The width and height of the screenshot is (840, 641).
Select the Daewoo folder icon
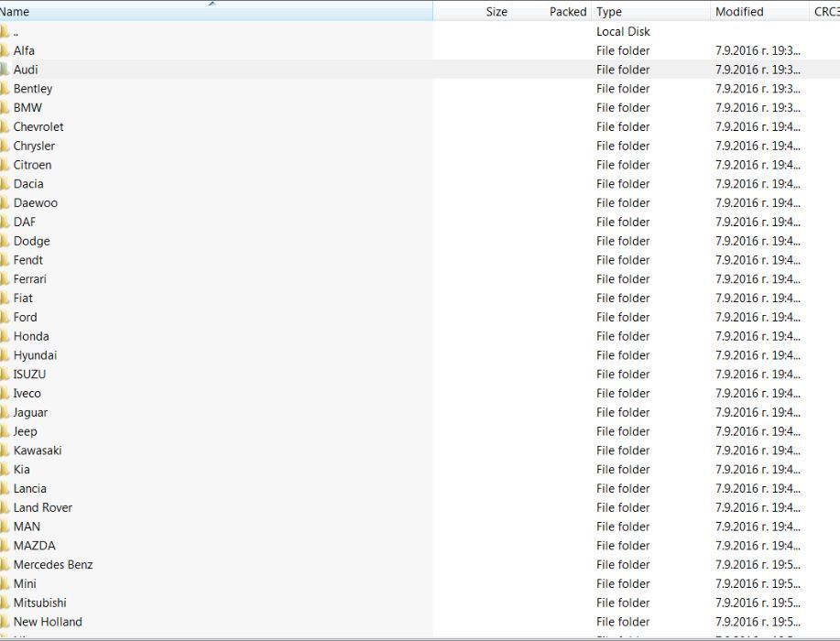click(5, 203)
